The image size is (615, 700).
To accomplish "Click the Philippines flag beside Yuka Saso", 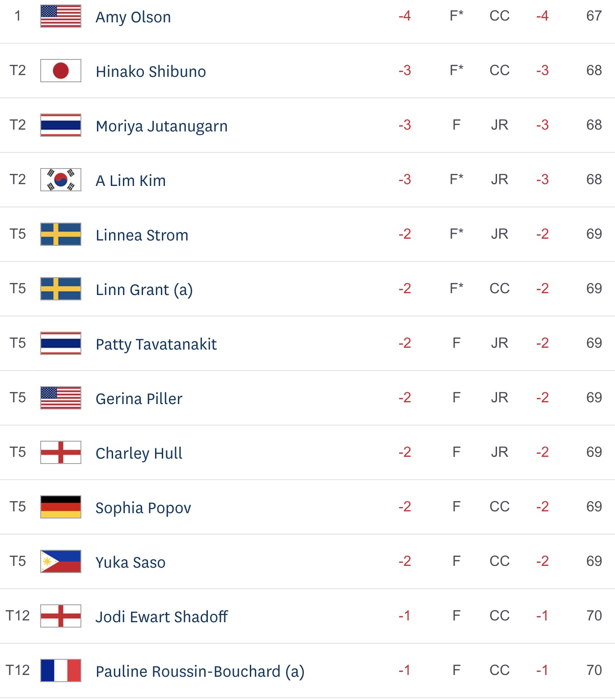I will [x=61, y=561].
